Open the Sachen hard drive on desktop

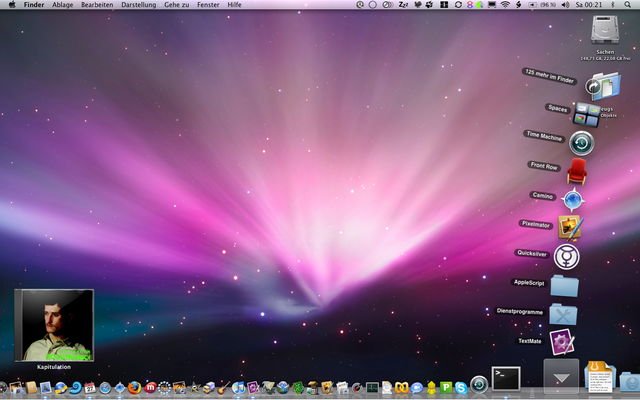605,29
